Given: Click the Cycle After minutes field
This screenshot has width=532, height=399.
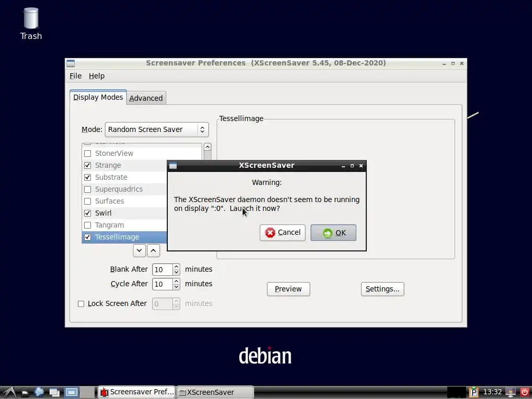Looking at the screenshot, I should [163, 284].
